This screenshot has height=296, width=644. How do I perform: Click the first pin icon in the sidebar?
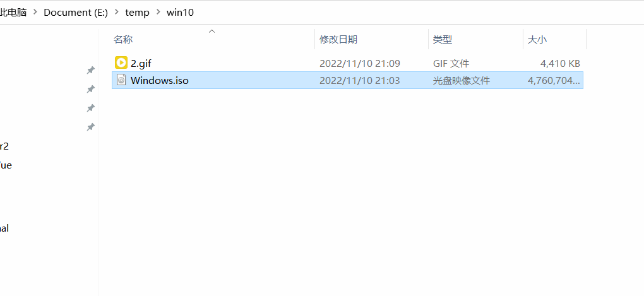point(91,70)
